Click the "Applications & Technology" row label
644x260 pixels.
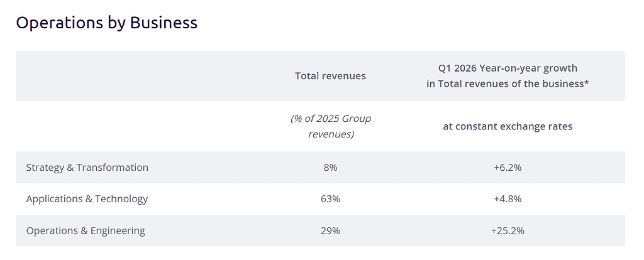click(87, 199)
